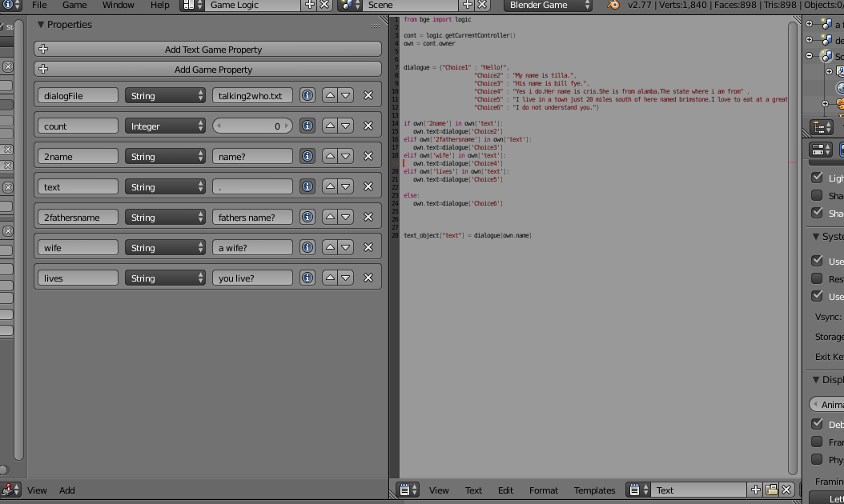Viewport: 844px width, 504px height.
Task: Remove the wife property
Action: 368,247
